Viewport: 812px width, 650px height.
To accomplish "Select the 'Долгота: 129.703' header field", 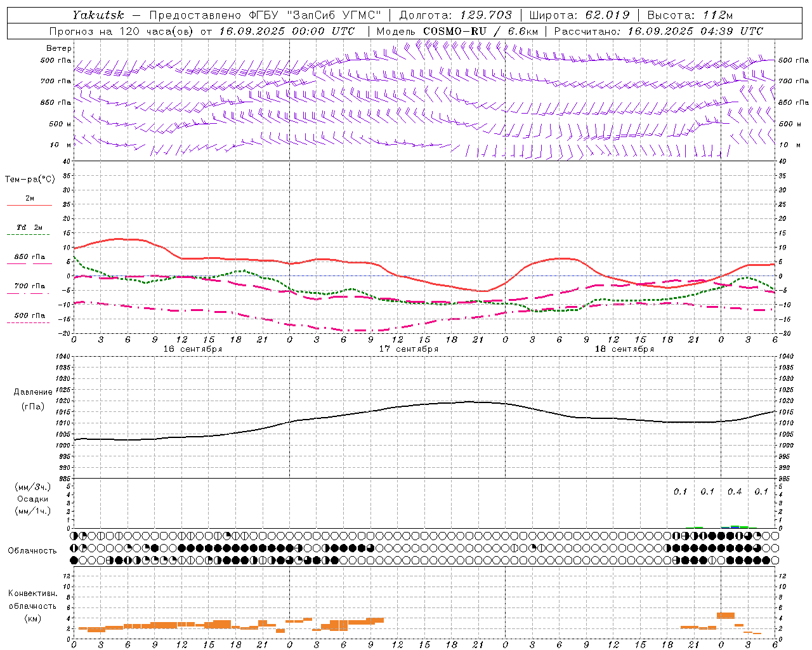I will coord(455,15).
